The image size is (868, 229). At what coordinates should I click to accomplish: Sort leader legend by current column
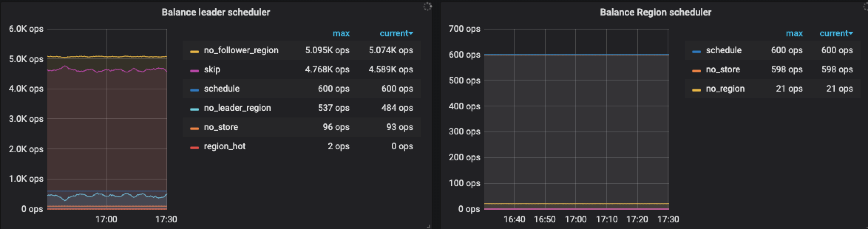396,33
